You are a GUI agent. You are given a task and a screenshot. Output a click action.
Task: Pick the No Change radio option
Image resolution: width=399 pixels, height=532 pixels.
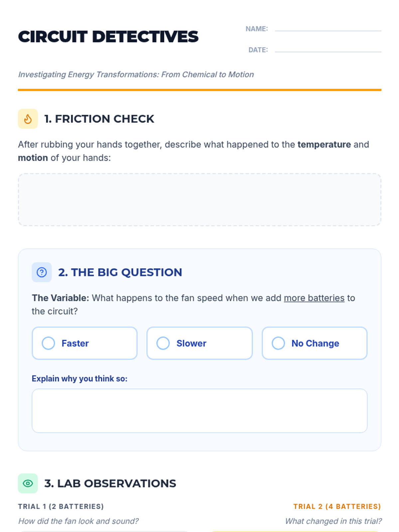278,343
